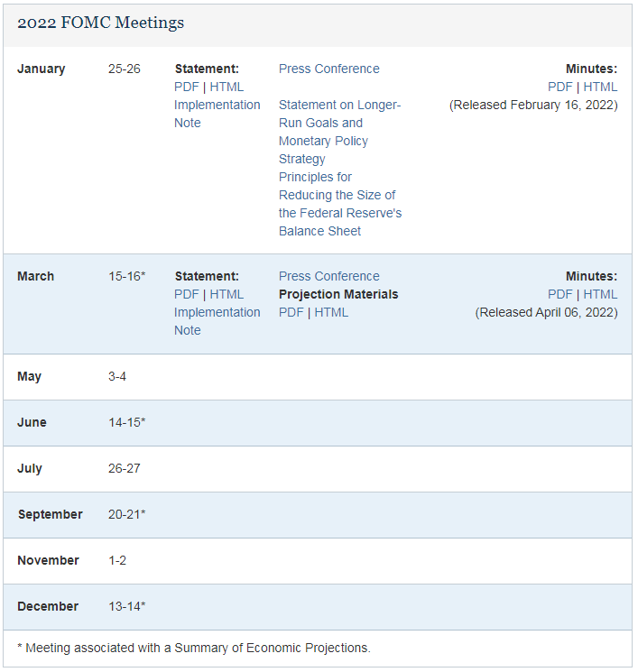Click the '1-2' date text

point(117,560)
